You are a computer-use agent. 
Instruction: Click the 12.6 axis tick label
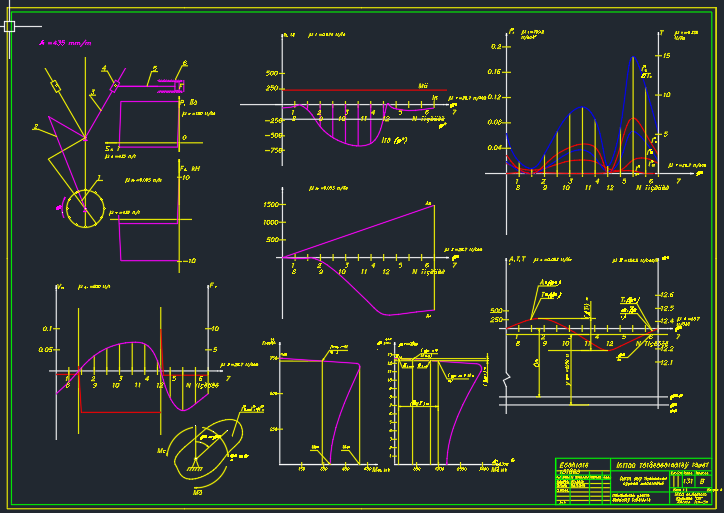[667, 295]
